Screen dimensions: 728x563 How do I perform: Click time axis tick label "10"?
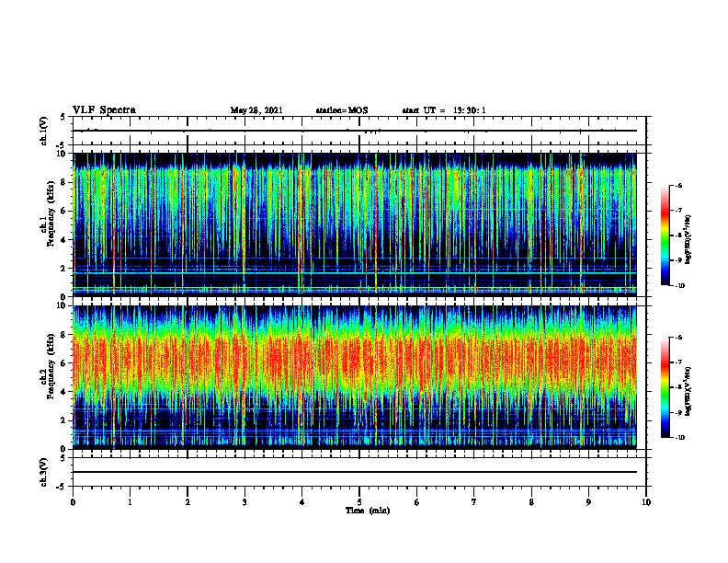click(646, 502)
